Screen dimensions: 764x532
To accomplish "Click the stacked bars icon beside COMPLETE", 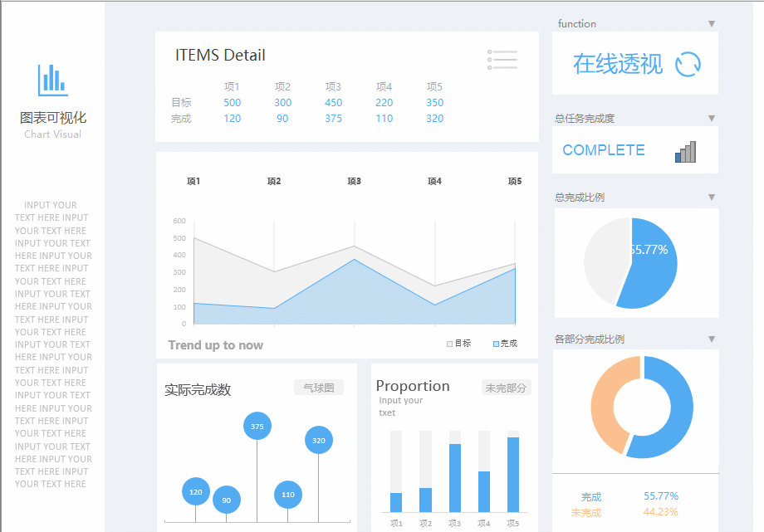I will click(x=686, y=152).
